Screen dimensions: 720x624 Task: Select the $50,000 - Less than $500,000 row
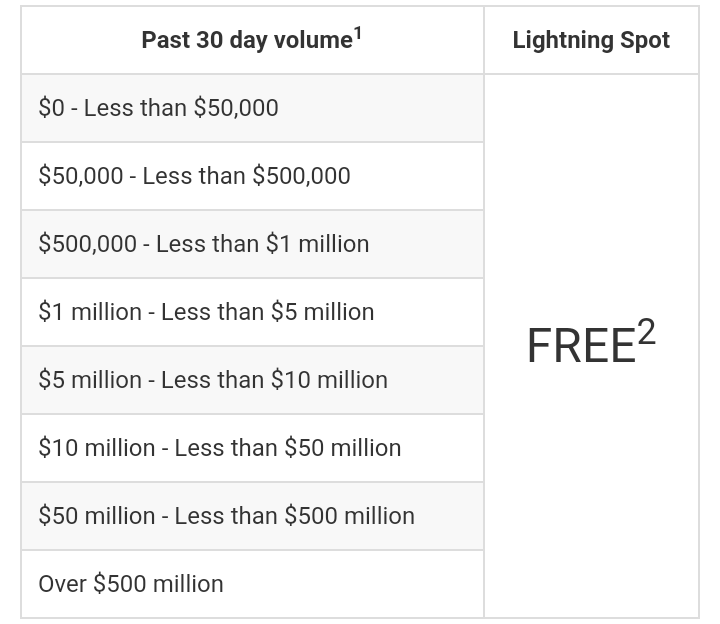pos(252,176)
